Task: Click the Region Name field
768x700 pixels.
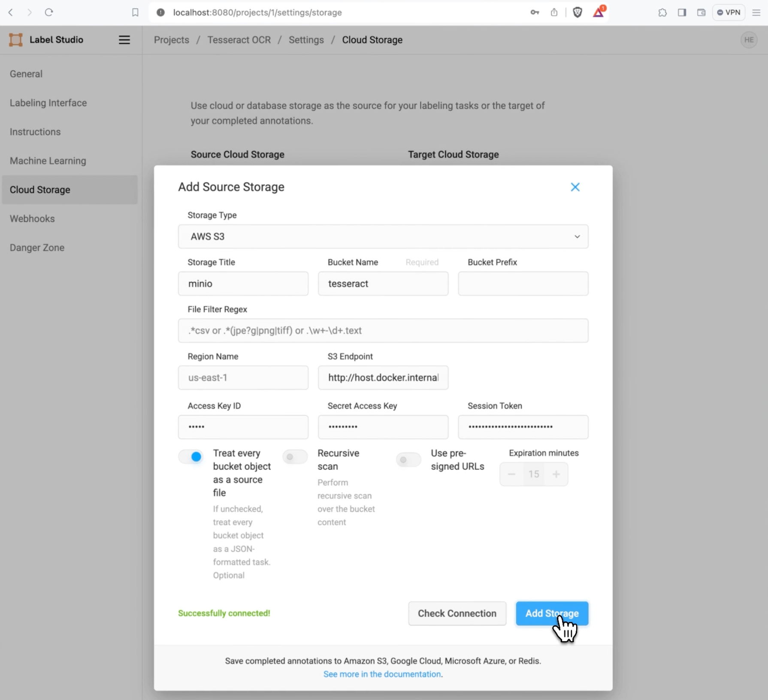Action: (243, 377)
